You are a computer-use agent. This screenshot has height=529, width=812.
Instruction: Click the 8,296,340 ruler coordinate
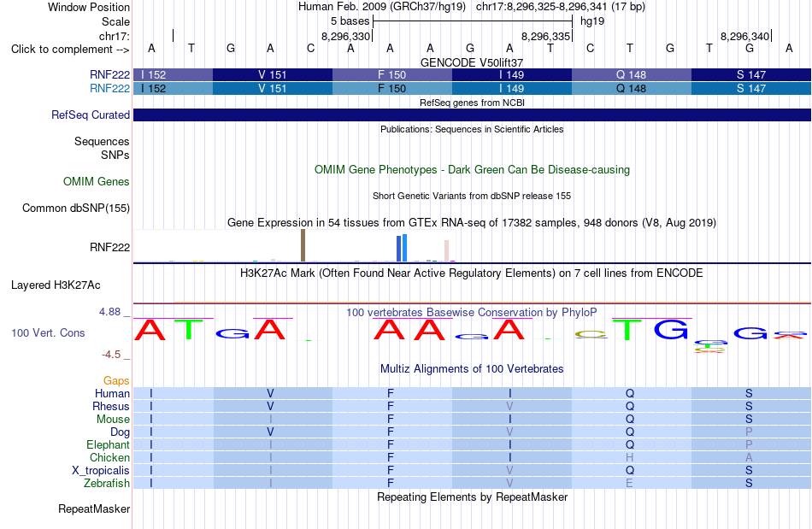tap(744, 36)
